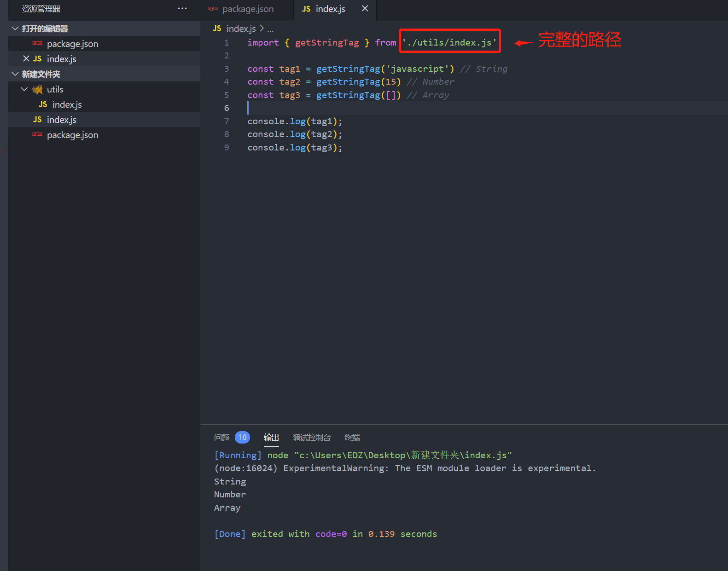The height and width of the screenshot is (571, 728).
Task: Click the JS icon of utils/index.js
Action: click(43, 104)
